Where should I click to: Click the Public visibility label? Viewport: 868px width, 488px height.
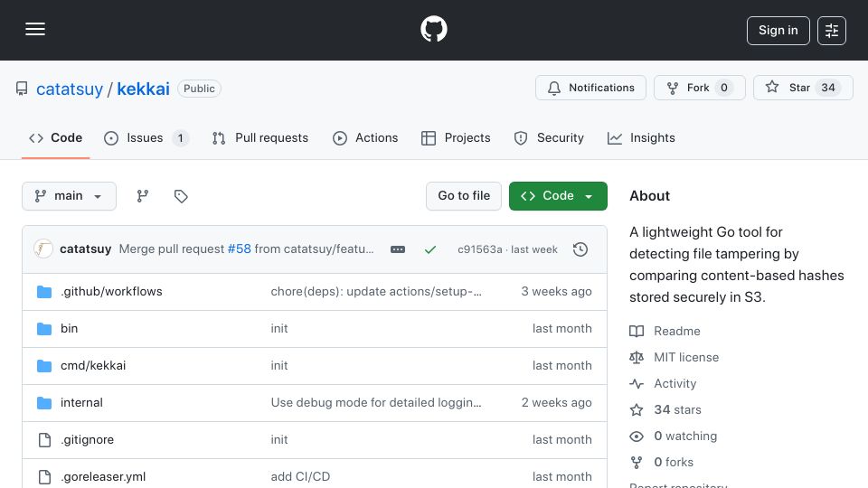click(x=199, y=89)
